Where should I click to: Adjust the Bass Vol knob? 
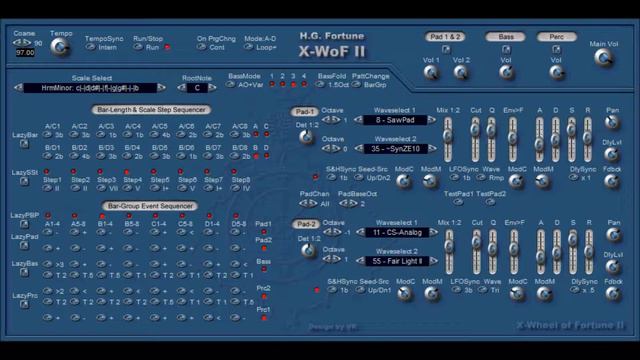point(506,73)
